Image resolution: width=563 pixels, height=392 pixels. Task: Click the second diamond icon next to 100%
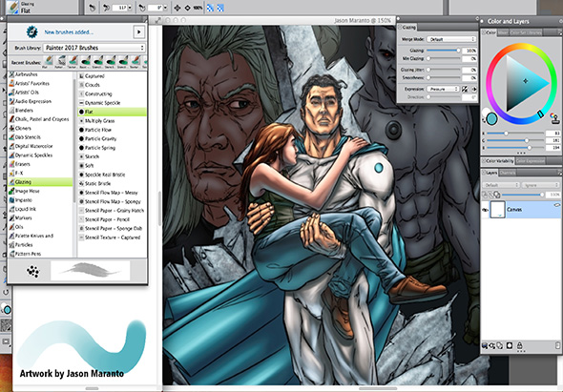[x=187, y=8]
